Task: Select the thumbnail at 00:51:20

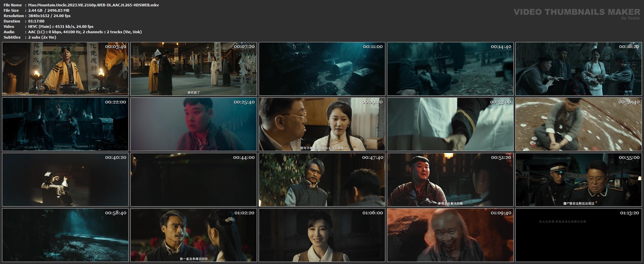Action: point(450,180)
